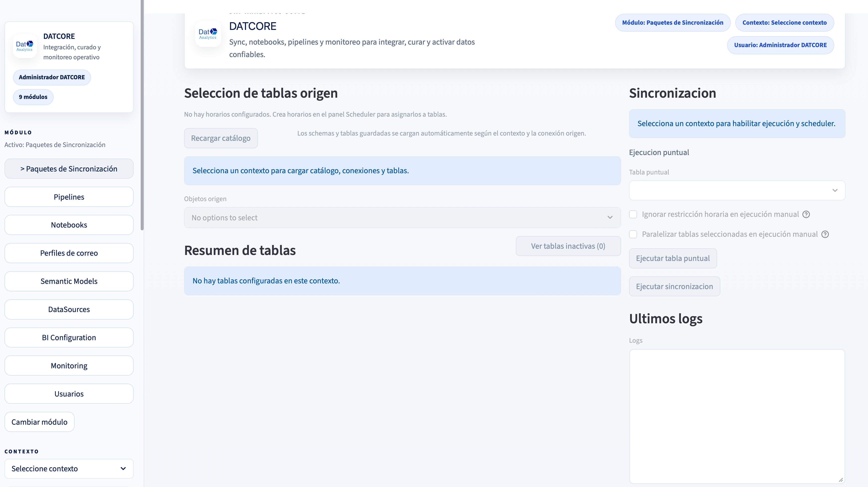
Task: Select Paquetes de Sincronización module
Action: [x=69, y=169]
